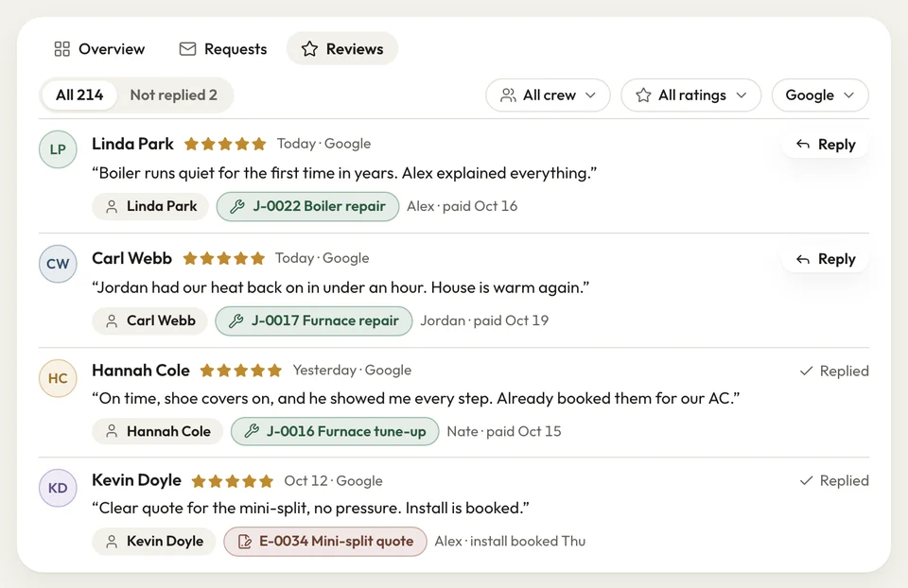Click wrench icon on J-0017 chip
This screenshot has width=908, height=588.
pos(236,320)
